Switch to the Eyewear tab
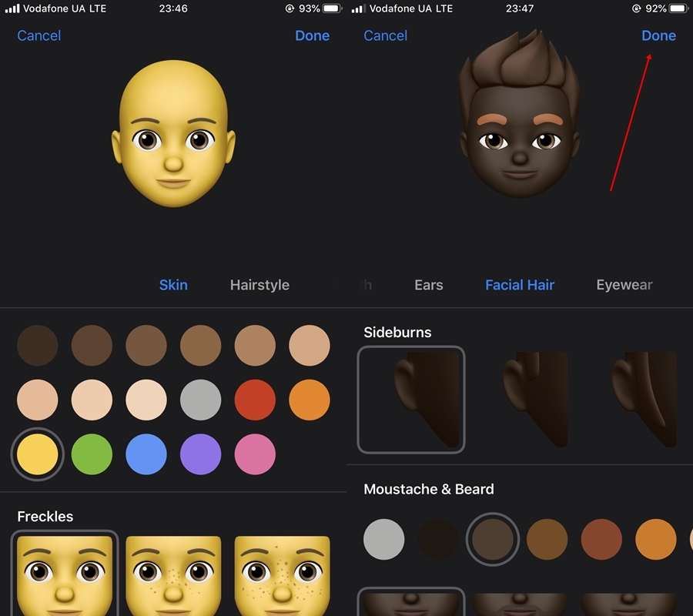This screenshot has height=616, width=693. click(624, 285)
